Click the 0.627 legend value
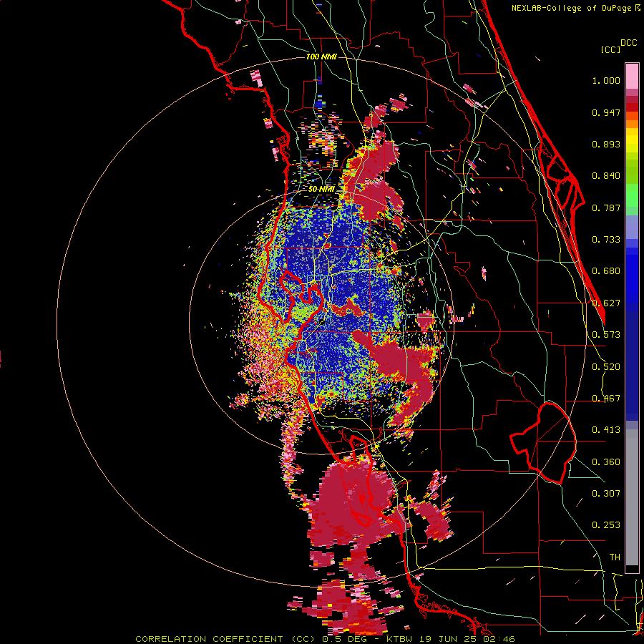644x644 pixels. point(606,303)
